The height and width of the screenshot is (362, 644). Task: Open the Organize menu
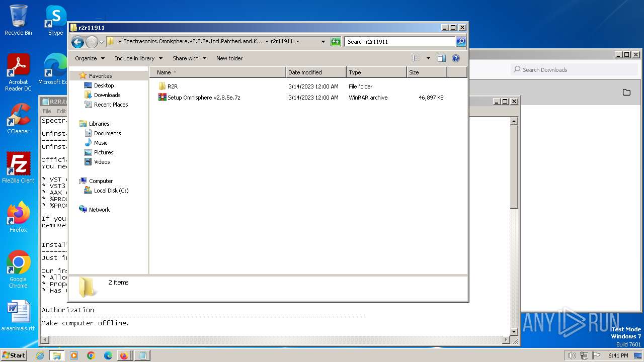point(90,58)
